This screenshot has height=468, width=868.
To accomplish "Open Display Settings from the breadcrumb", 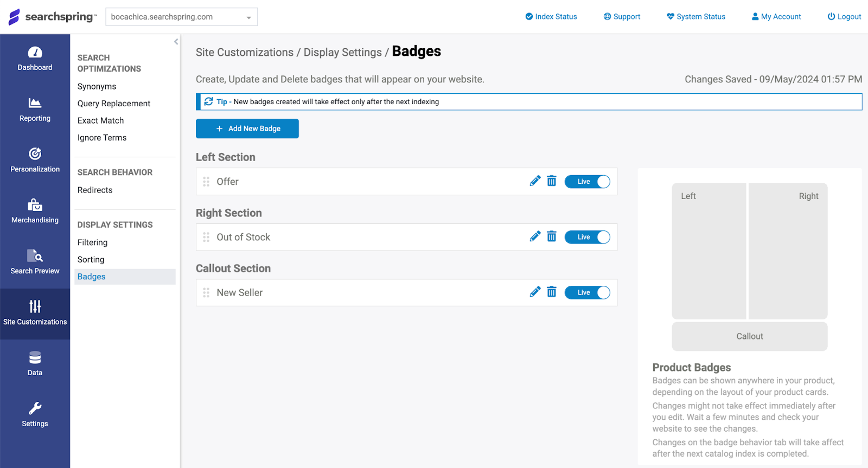I will [x=342, y=52].
